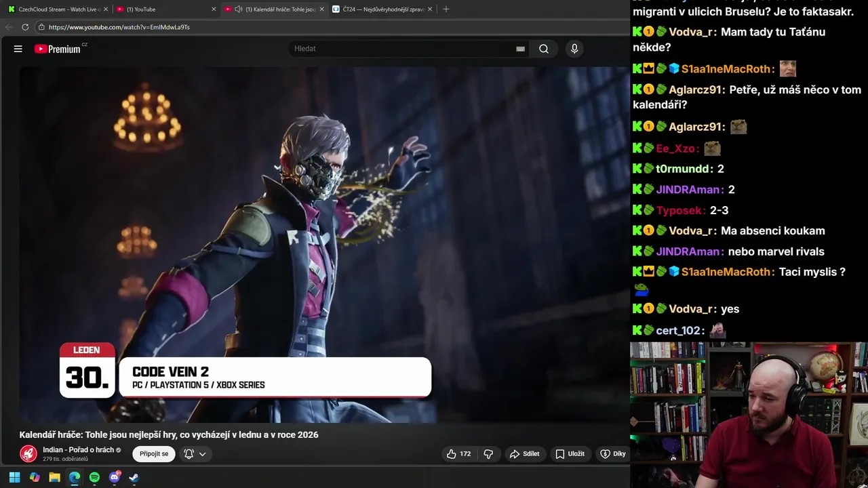
Task: Launch Copilot from taskbar
Action: [x=35, y=477]
